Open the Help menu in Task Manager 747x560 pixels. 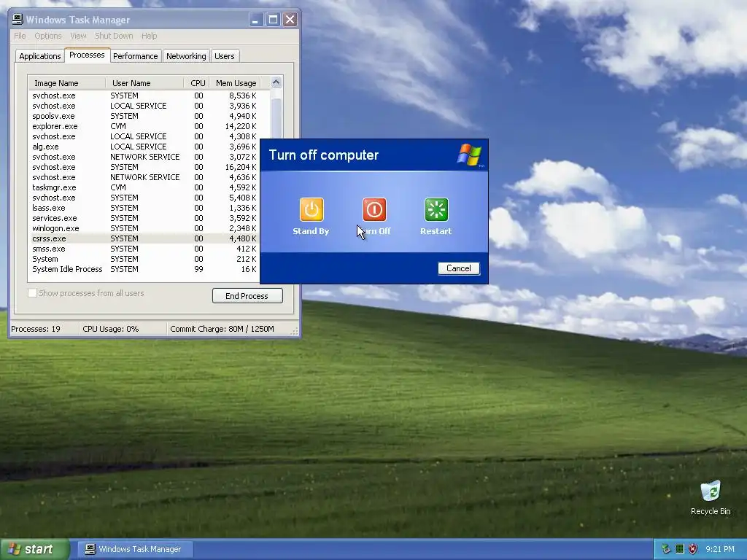pyautogui.click(x=149, y=36)
